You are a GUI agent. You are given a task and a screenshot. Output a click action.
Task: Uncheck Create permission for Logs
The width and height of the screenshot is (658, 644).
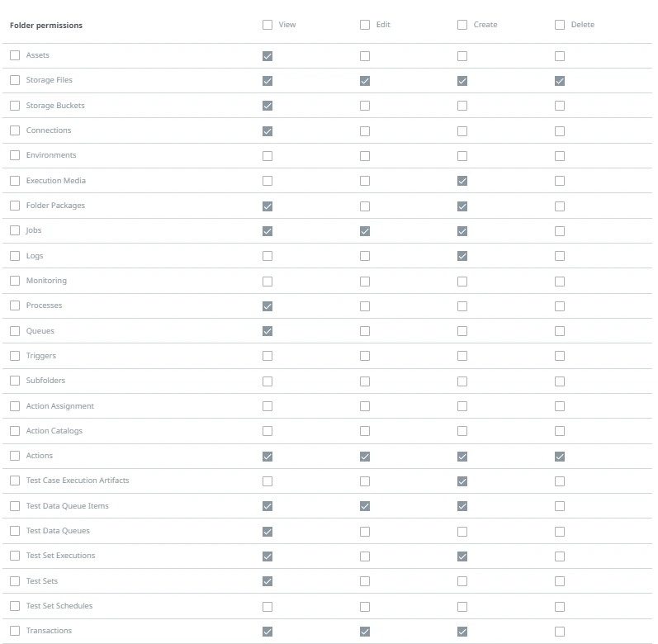click(462, 256)
